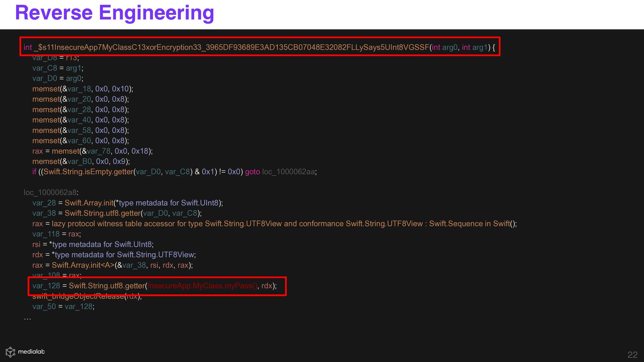
Task: Click slide page number 22
Action: (x=632, y=355)
